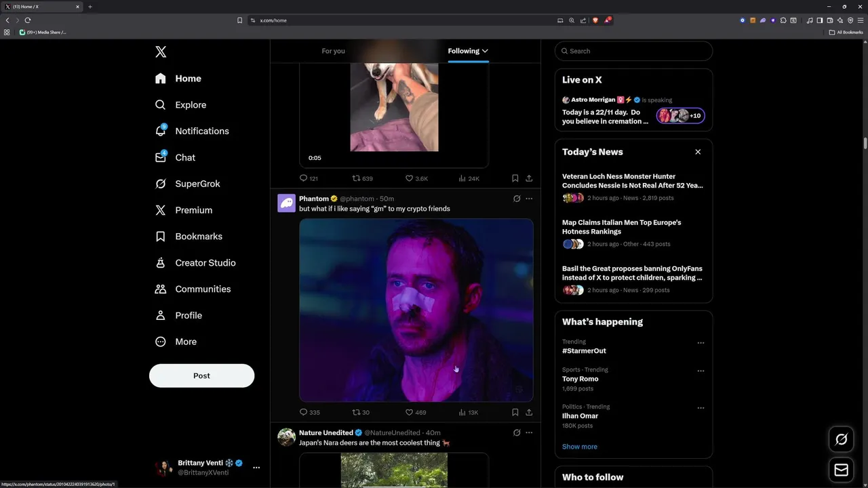Open SuperGrok in the sidebar

click(188, 184)
